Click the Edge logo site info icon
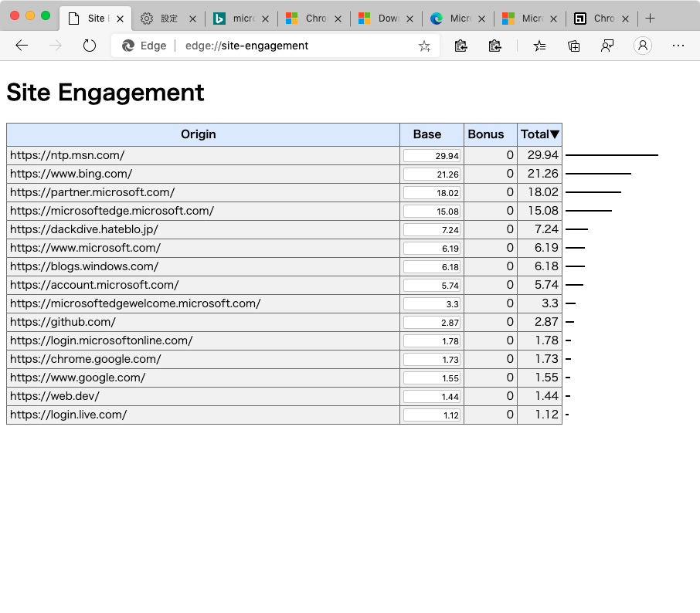Image resolution: width=700 pixels, height=613 pixels. coord(128,46)
